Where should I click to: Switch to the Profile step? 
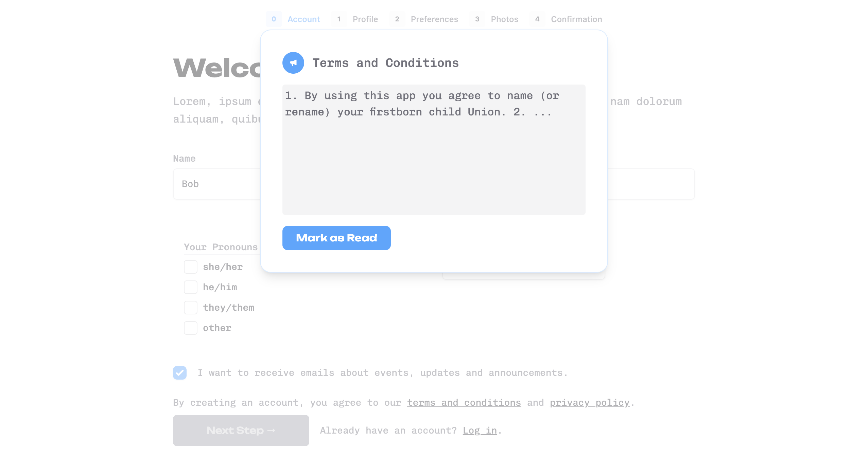(x=365, y=19)
